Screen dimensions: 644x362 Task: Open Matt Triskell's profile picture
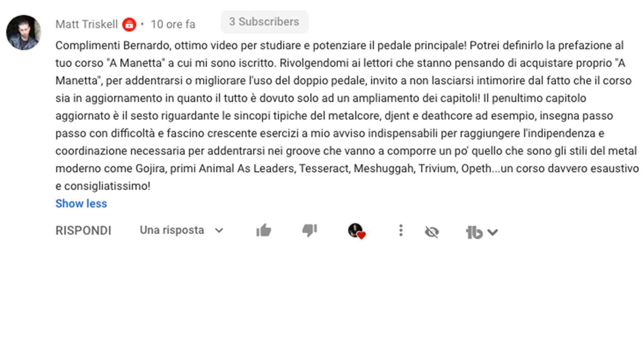pos(23,33)
